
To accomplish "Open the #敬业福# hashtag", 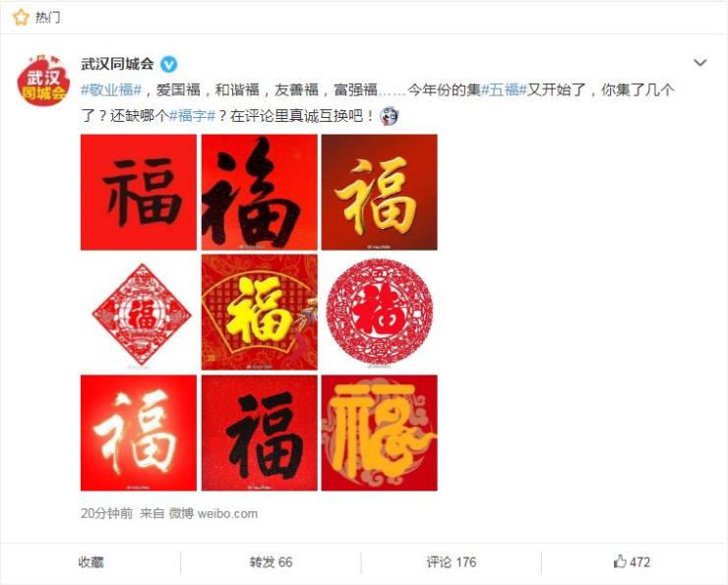I will [111, 89].
